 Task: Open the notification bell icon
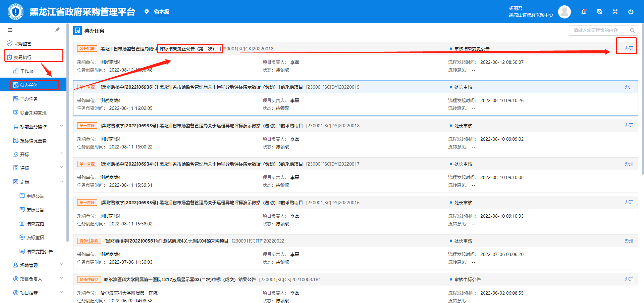[584, 12]
